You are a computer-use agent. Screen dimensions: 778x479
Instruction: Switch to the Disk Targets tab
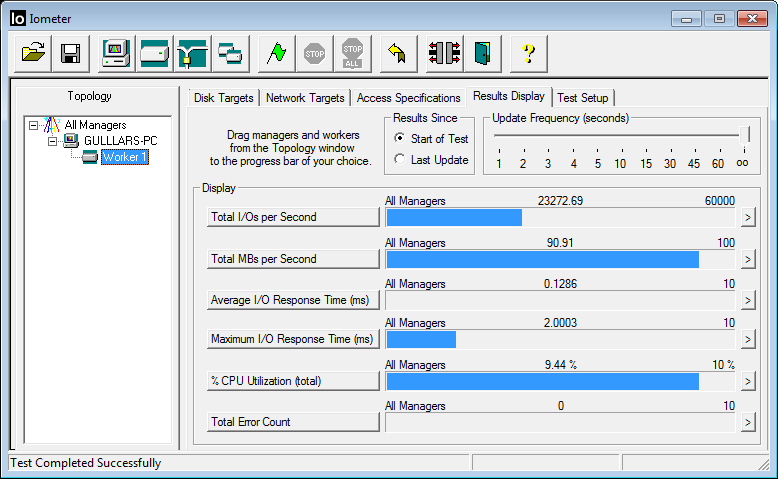pos(224,98)
